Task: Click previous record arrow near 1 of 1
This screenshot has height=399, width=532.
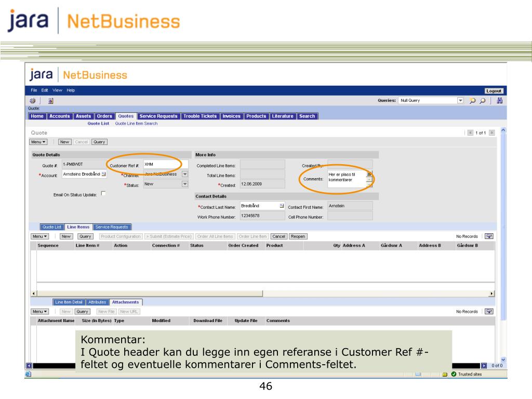Action: [470, 132]
